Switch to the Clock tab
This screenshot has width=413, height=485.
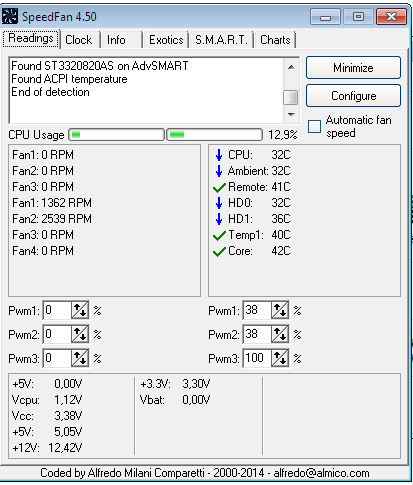79,40
